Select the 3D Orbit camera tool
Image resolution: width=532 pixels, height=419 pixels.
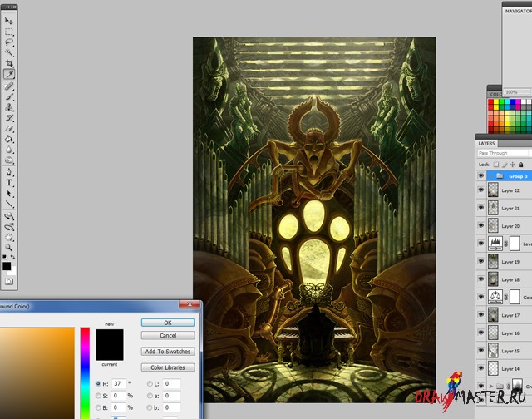pos(9,227)
